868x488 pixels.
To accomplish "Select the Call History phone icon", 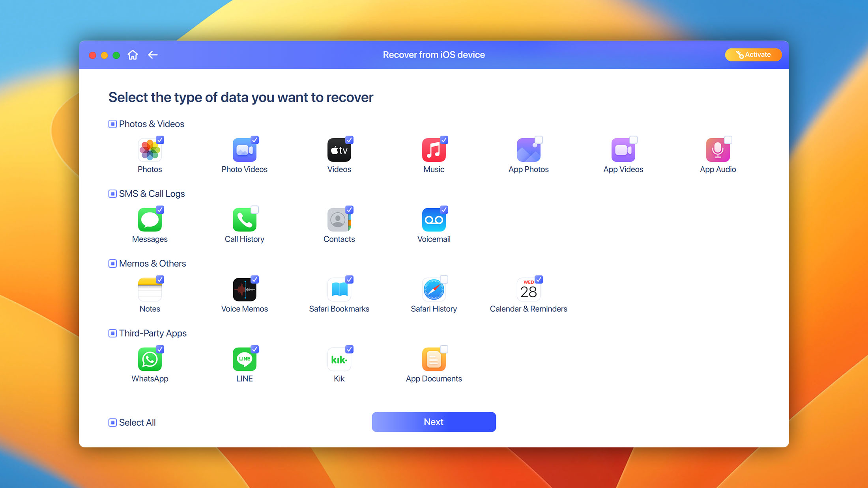I will pos(245,220).
